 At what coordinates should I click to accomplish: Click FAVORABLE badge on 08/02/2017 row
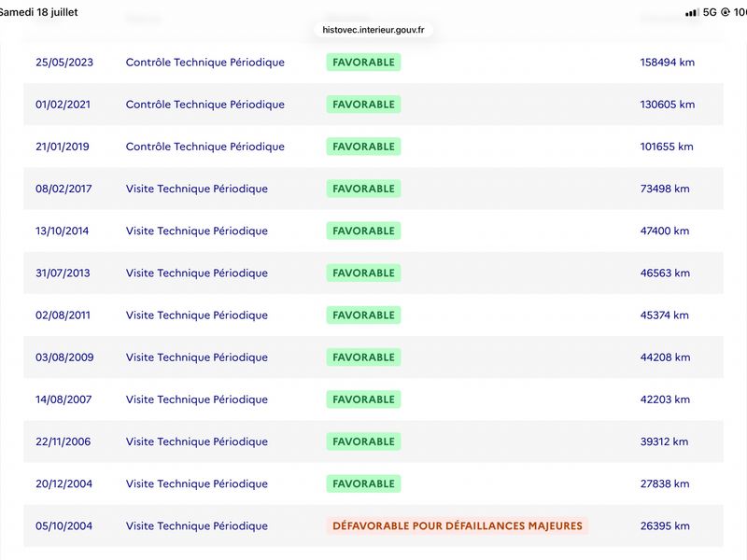click(363, 189)
